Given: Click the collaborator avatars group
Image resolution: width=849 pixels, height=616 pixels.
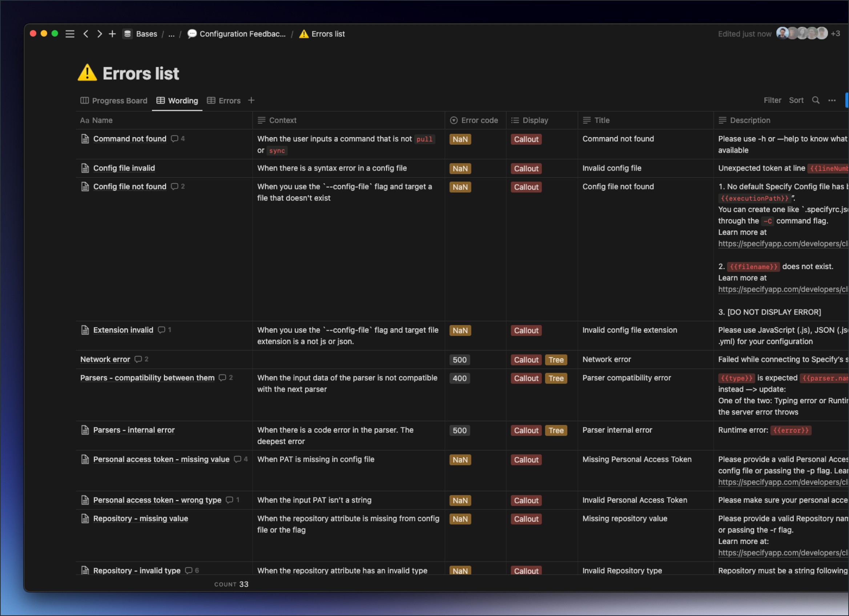Looking at the screenshot, I should click(801, 34).
